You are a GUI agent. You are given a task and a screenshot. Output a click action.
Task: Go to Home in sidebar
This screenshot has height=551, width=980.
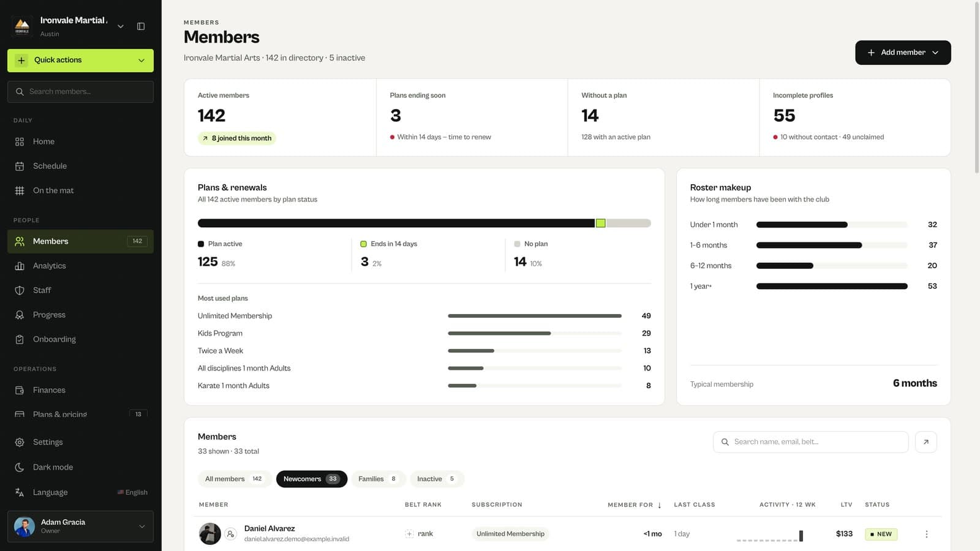coord(80,141)
